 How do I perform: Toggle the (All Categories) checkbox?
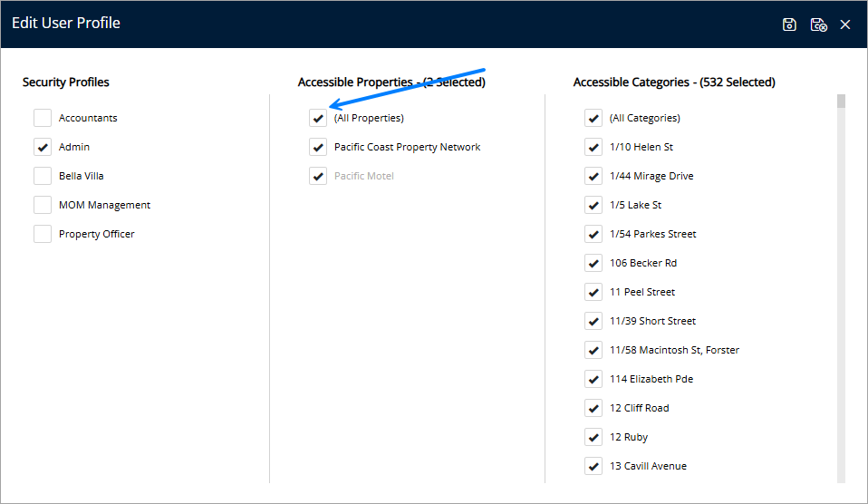[x=593, y=118]
